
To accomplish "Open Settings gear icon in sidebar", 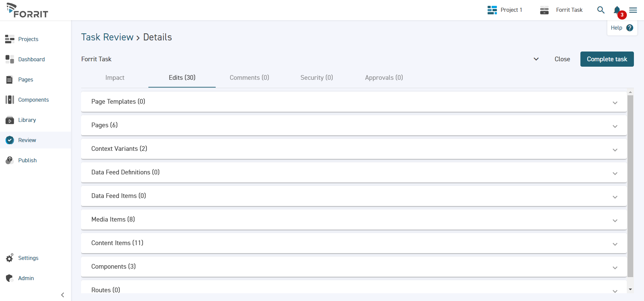I will (10, 258).
